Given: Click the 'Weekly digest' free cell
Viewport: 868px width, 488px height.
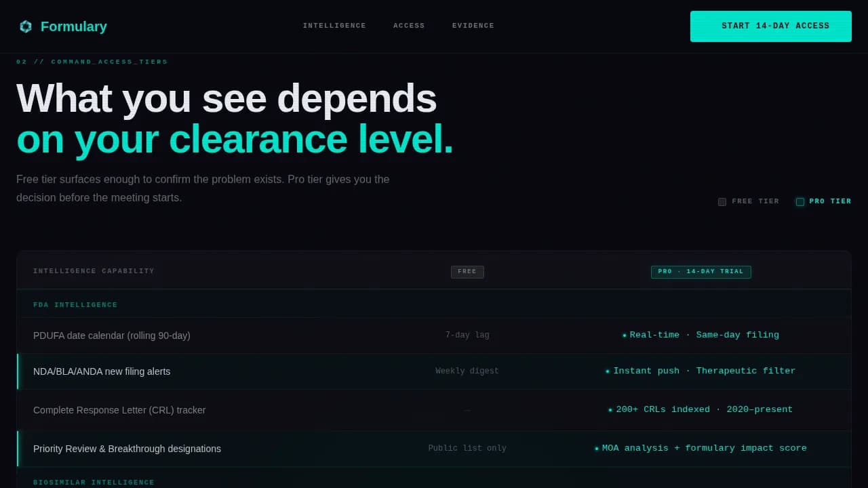Looking at the screenshot, I should pos(467,371).
